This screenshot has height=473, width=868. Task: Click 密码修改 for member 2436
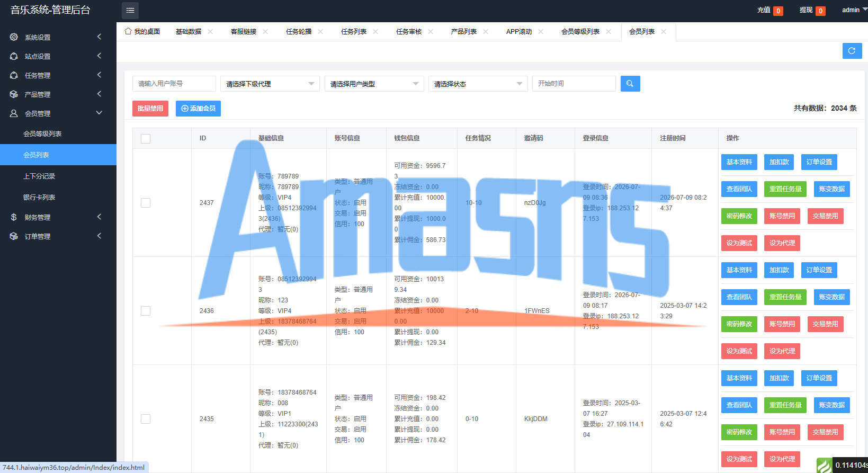[x=739, y=324]
